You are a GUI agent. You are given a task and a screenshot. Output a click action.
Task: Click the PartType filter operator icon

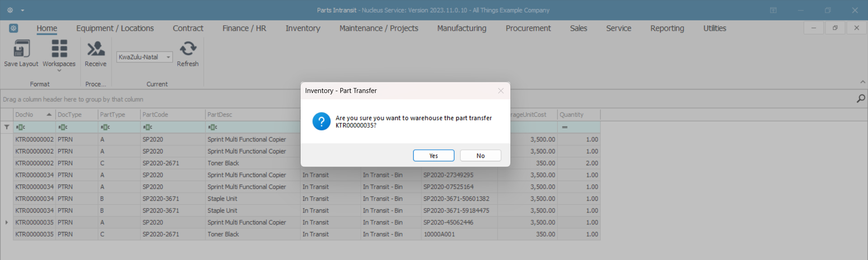[x=105, y=127]
